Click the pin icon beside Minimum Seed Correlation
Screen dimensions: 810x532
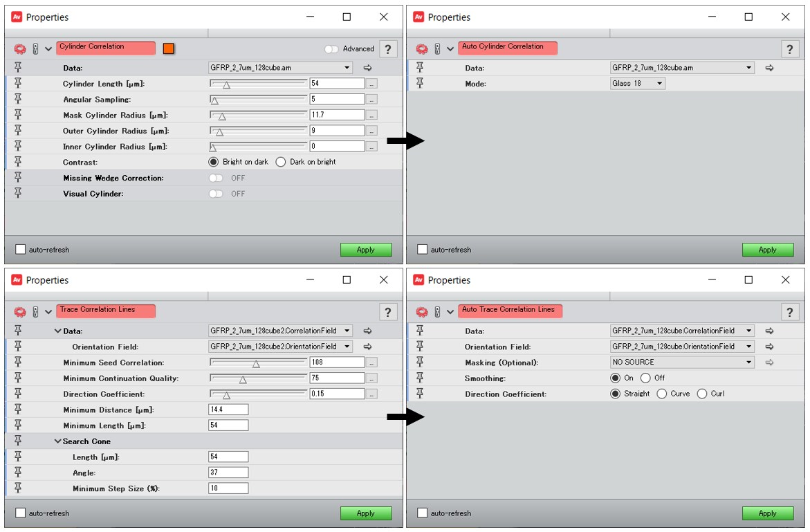18,362
